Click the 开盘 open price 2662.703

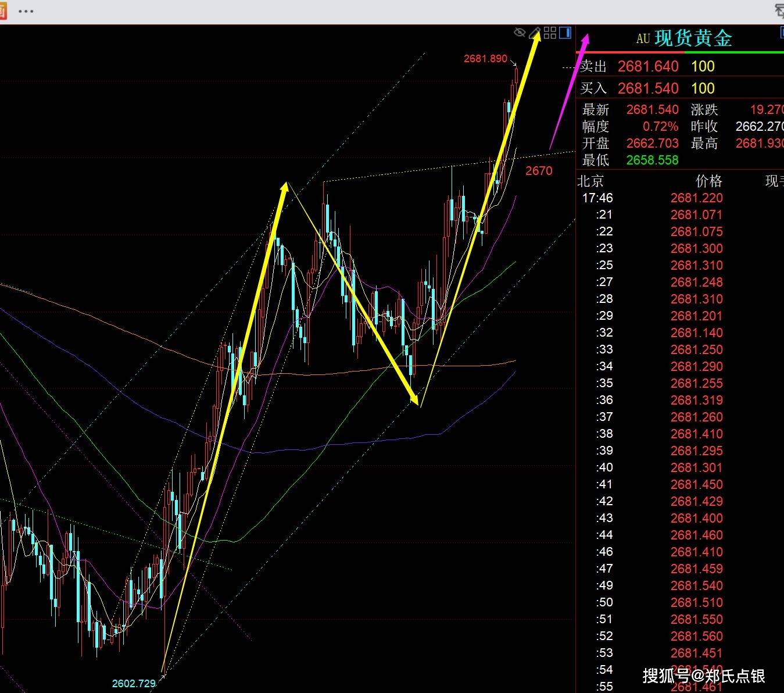point(653,143)
